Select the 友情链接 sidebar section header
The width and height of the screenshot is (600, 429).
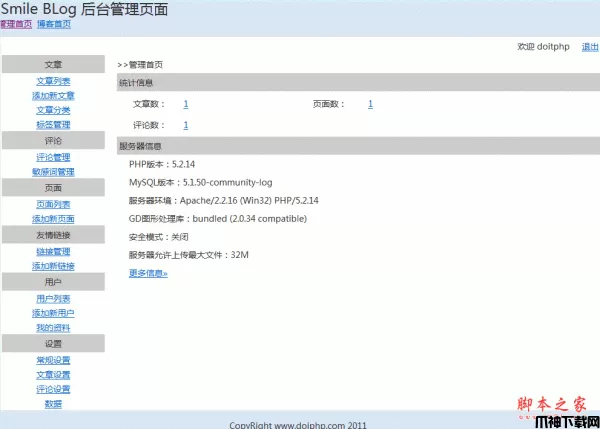click(x=53, y=235)
